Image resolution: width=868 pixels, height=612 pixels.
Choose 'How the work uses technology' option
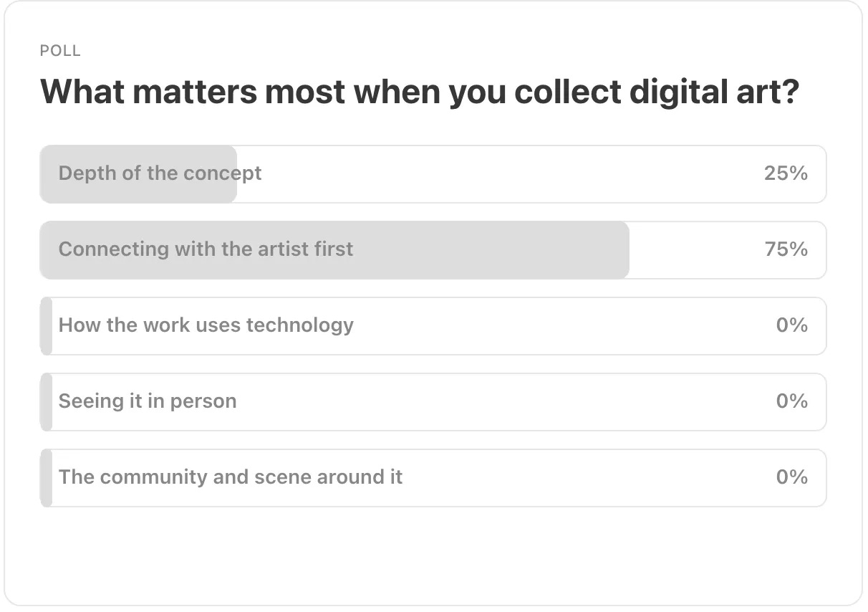(x=433, y=326)
